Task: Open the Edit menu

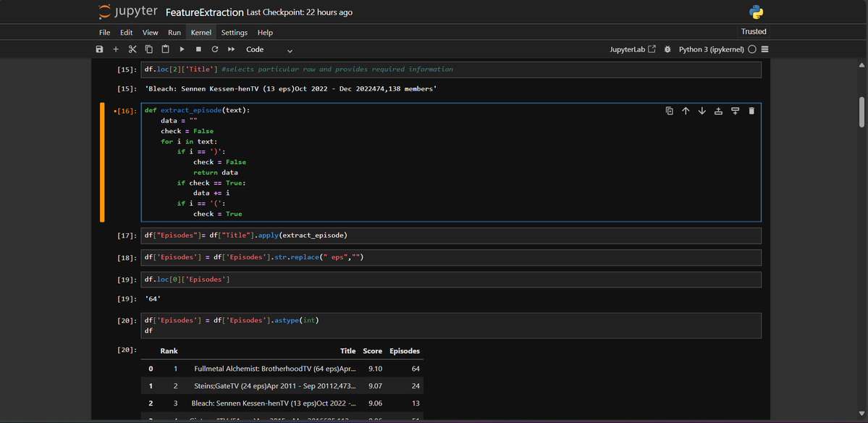Action: (126, 33)
